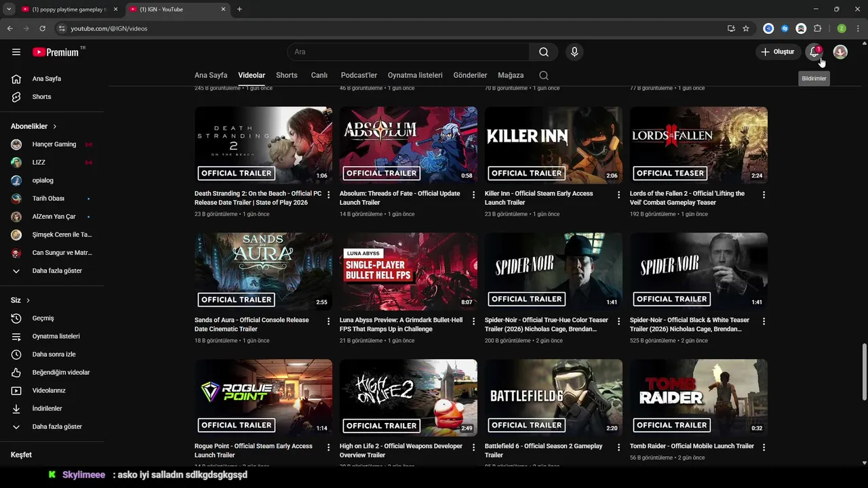Click the Oluştur create button
The height and width of the screenshot is (488, 868).
(x=777, y=52)
